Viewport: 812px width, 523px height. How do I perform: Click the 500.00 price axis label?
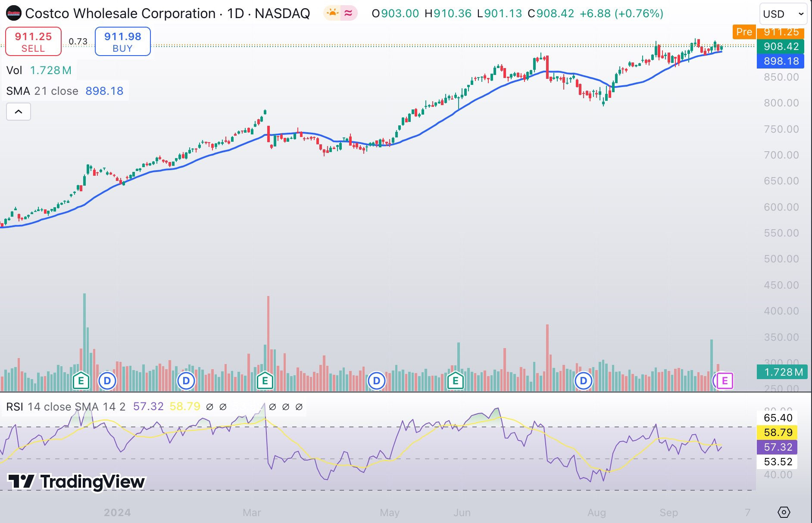(x=781, y=259)
